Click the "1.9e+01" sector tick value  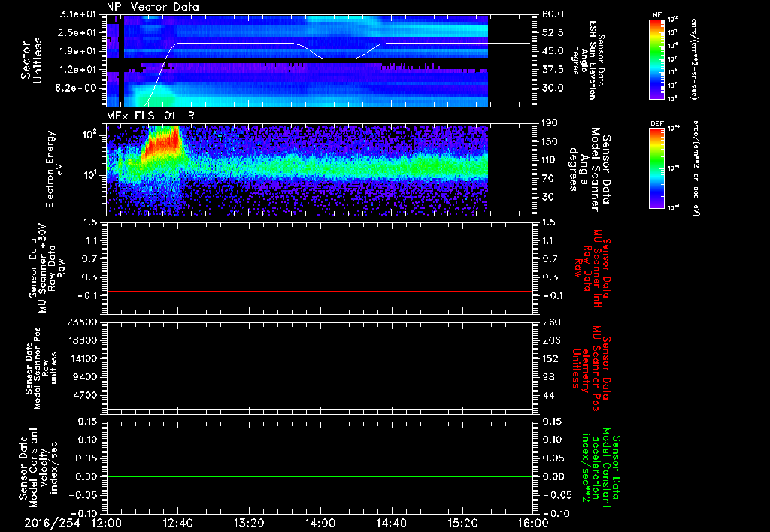77,51
